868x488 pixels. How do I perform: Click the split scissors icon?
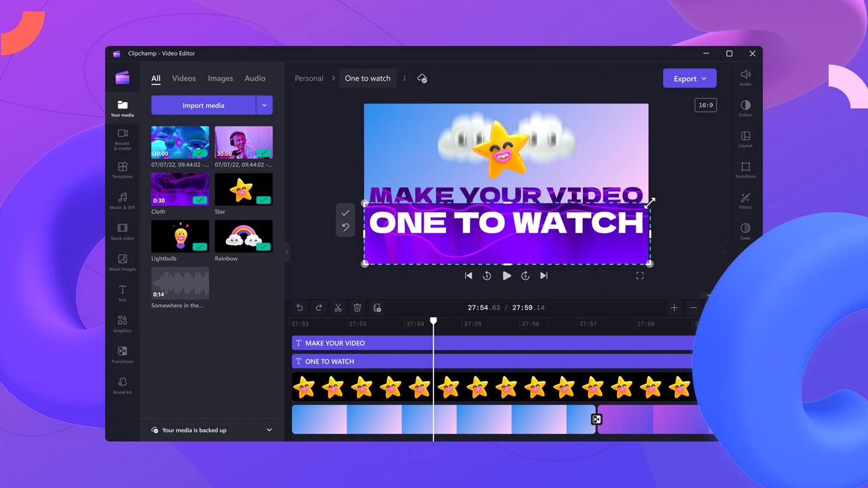click(338, 308)
